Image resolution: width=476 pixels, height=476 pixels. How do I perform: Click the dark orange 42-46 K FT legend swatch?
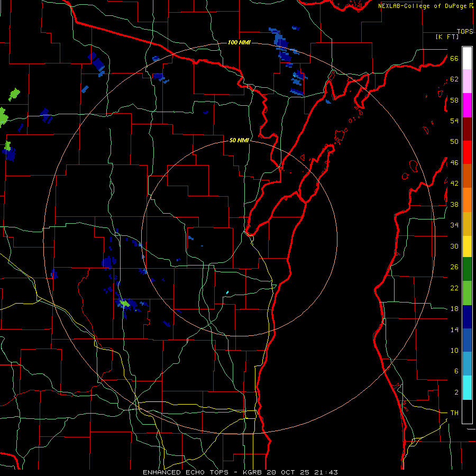point(467,176)
